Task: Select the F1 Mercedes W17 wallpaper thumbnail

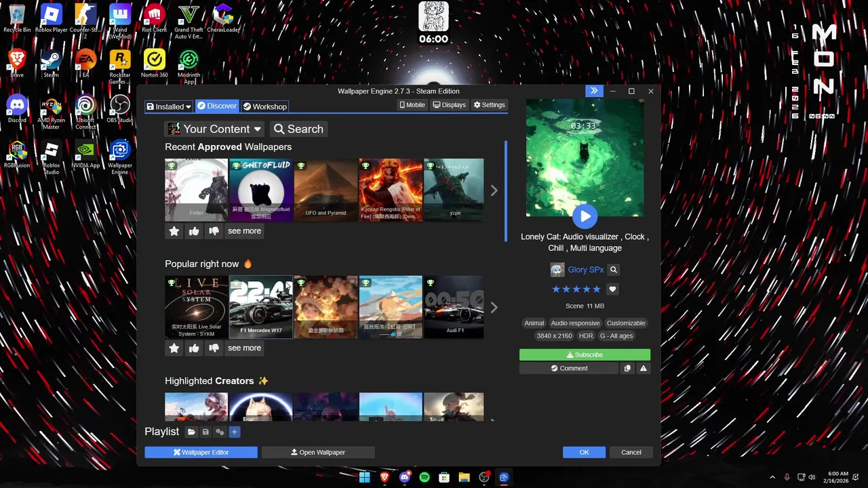Action: pos(261,307)
